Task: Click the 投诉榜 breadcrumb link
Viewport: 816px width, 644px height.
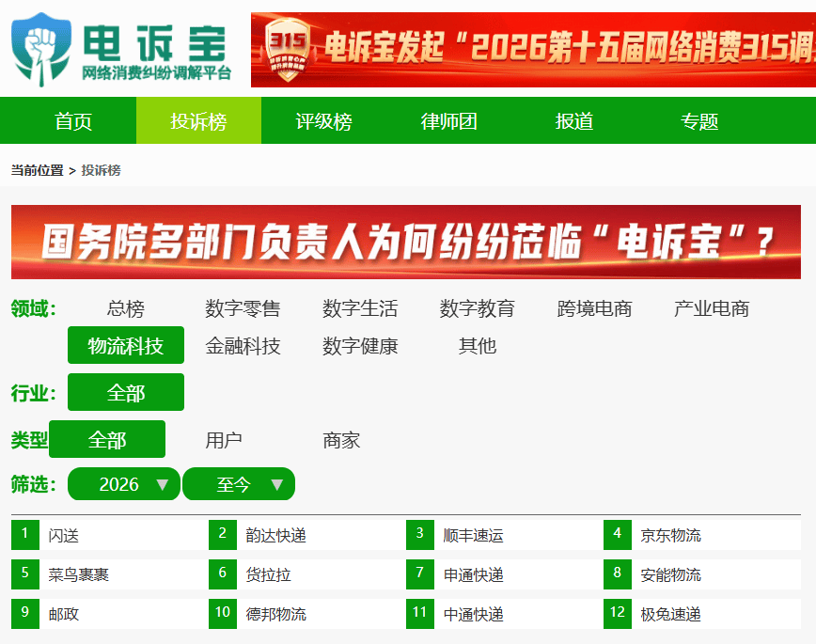Action: pyautogui.click(x=101, y=170)
